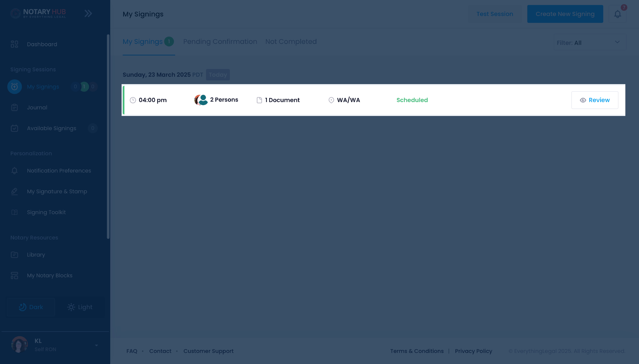Click the Signing Toolkit book icon
The height and width of the screenshot is (364, 639).
[x=14, y=212]
